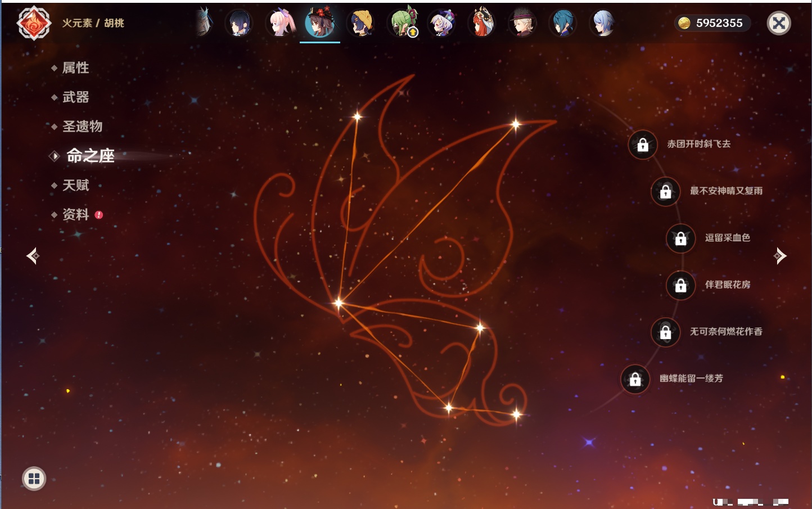Close the character screen with X

click(779, 23)
